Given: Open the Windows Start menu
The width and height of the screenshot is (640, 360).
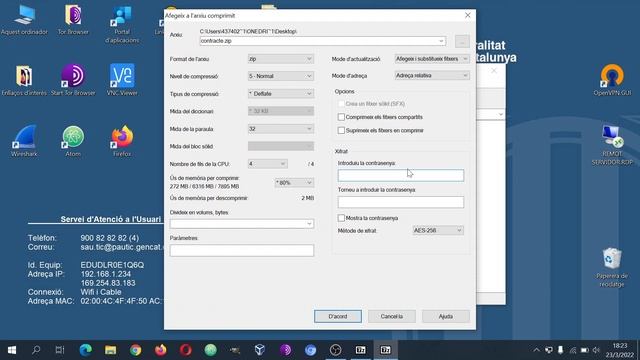Looking at the screenshot, I should pyautogui.click(x=12, y=350).
